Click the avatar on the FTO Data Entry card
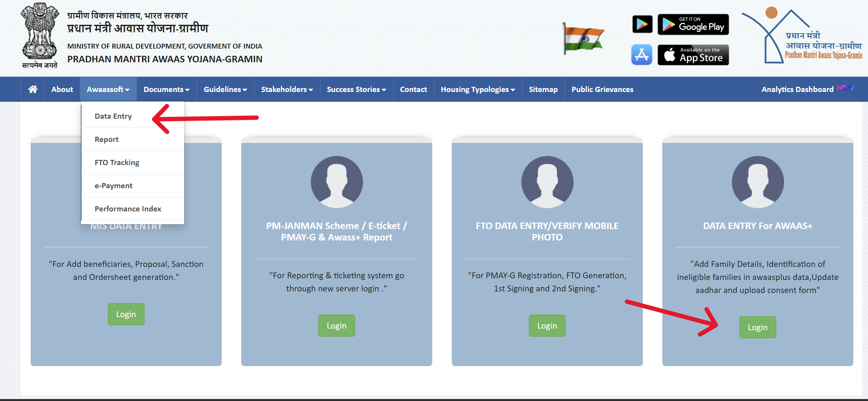 pos(547,182)
